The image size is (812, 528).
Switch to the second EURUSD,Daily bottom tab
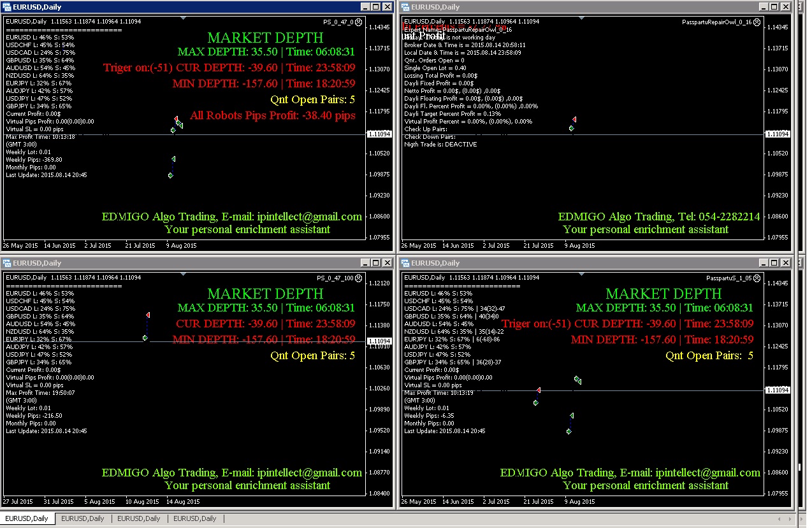click(83, 518)
